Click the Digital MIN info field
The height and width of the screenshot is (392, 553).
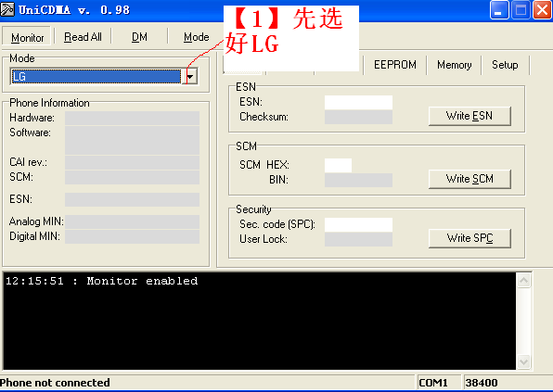132,236
